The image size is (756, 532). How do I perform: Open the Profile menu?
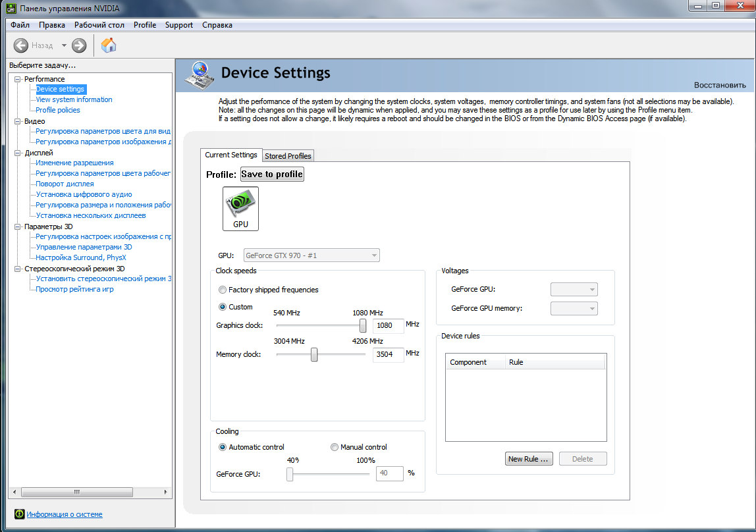pos(145,25)
